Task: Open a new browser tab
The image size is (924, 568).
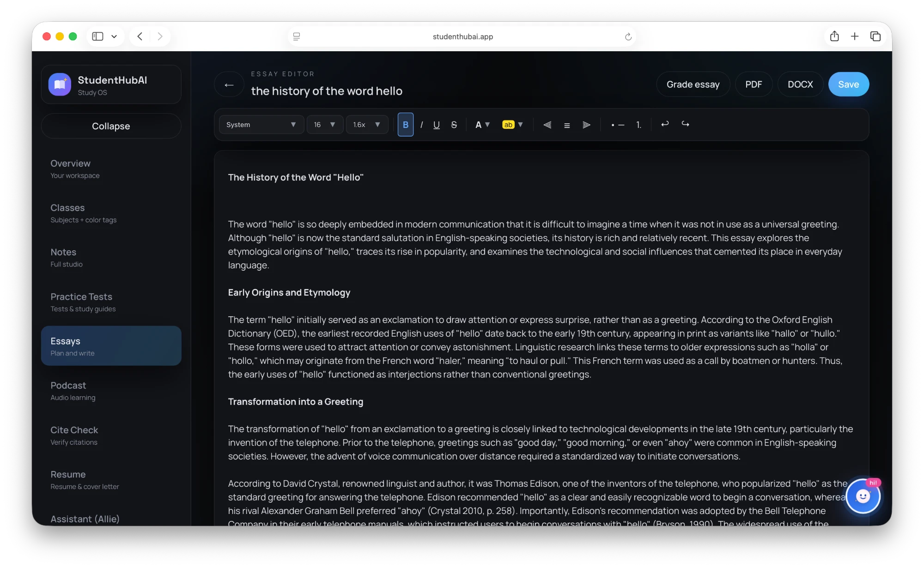Action: pyautogui.click(x=855, y=36)
